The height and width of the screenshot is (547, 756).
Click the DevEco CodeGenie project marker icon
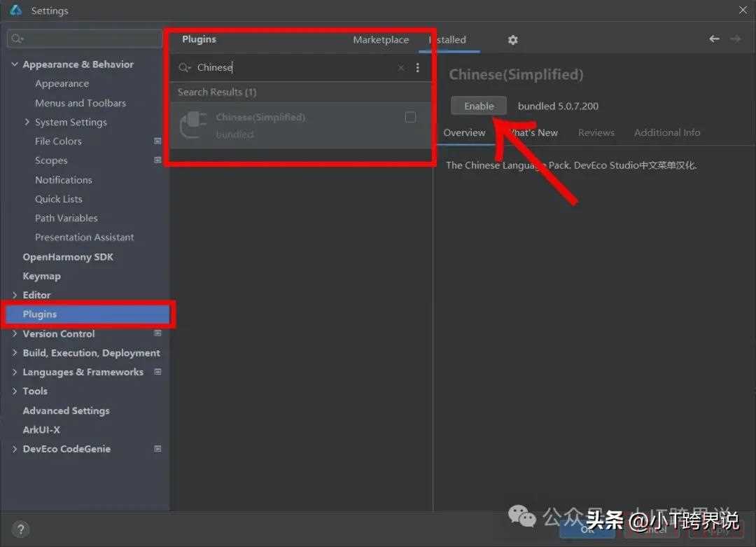click(157, 449)
